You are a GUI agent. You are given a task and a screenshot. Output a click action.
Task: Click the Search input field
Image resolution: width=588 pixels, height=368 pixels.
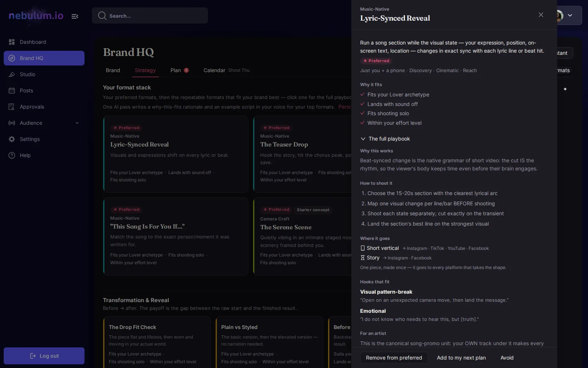point(150,16)
